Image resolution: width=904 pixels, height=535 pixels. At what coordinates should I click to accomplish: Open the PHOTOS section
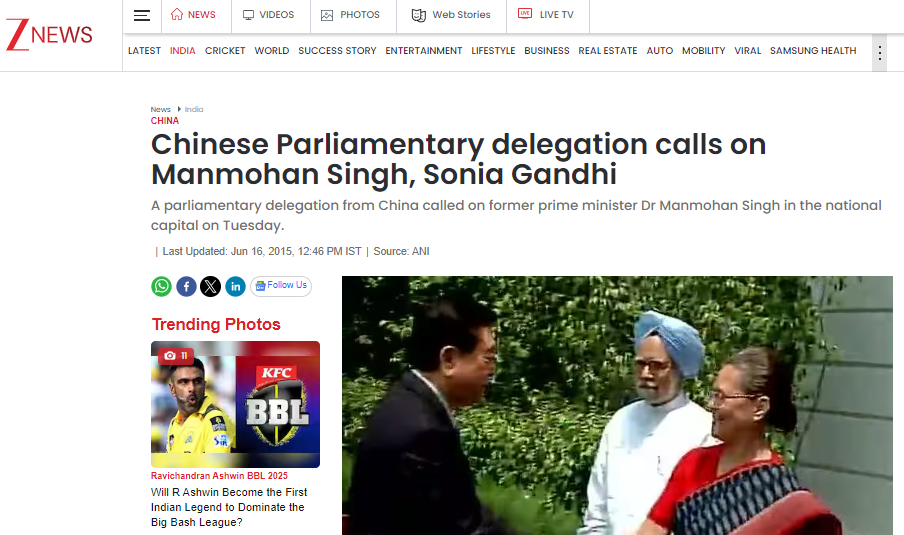click(x=351, y=15)
